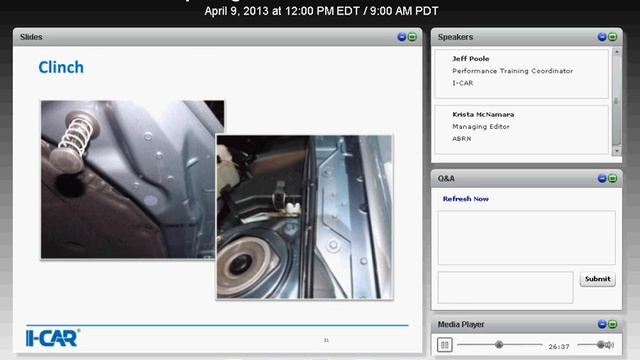Click the blue minimize icon on Media Player panel
The image size is (640, 360).
(x=602, y=324)
